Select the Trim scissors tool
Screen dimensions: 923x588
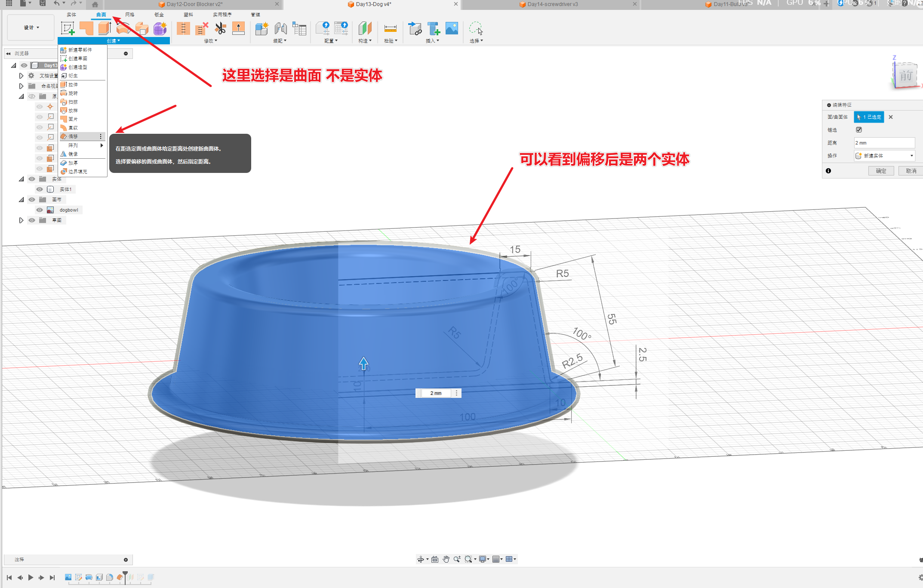pyautogui.click(x=220, y=28)
